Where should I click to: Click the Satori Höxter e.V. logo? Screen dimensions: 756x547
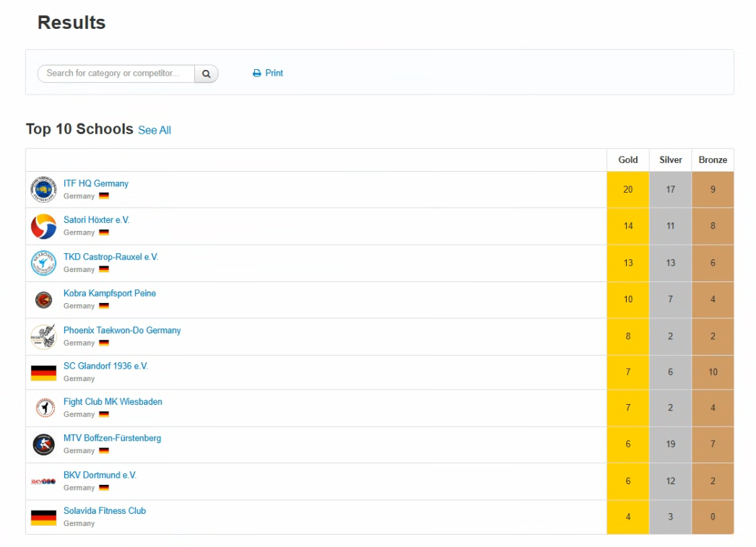point(43,227)
